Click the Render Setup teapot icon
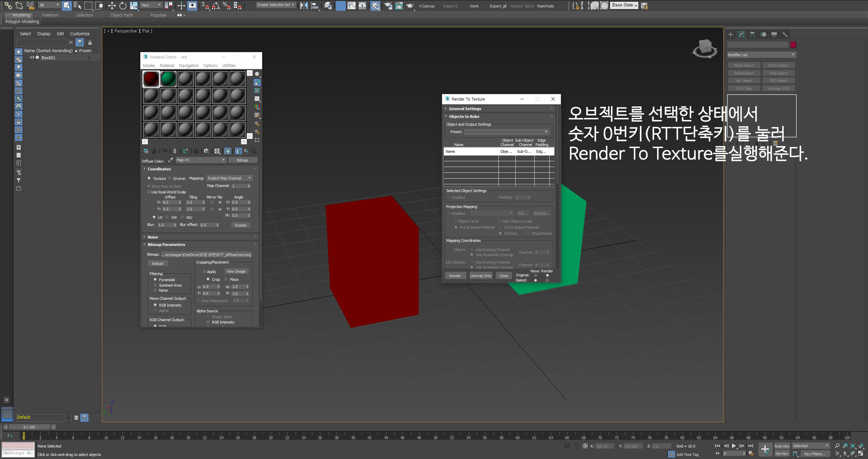 coord(388,5)
